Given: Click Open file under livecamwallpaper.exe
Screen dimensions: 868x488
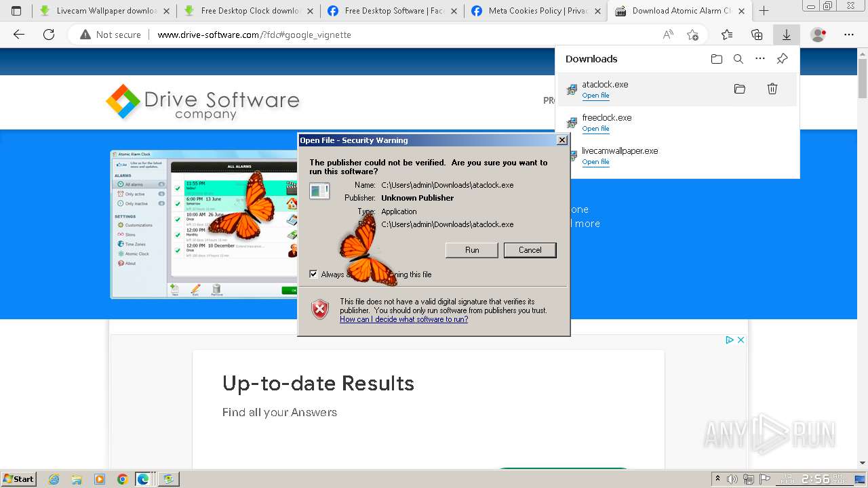Looking at the screenshot, I should coord(595,162).
